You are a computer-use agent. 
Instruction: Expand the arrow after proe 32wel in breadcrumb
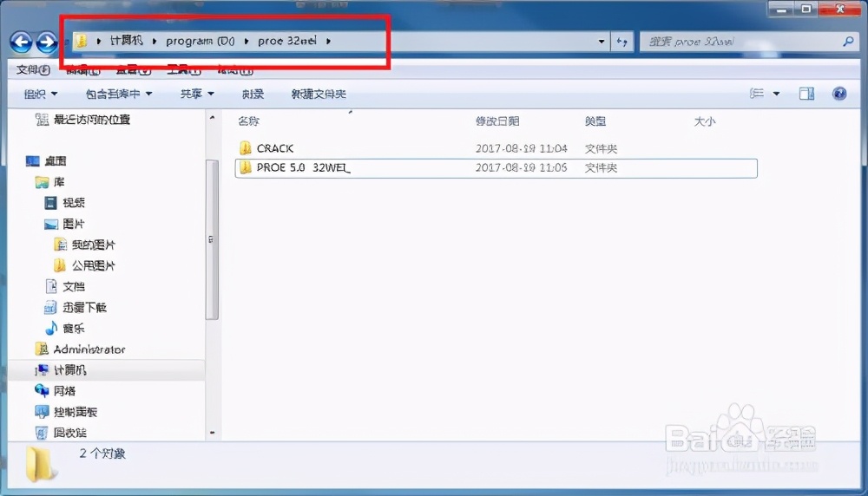tap(328, 41)
